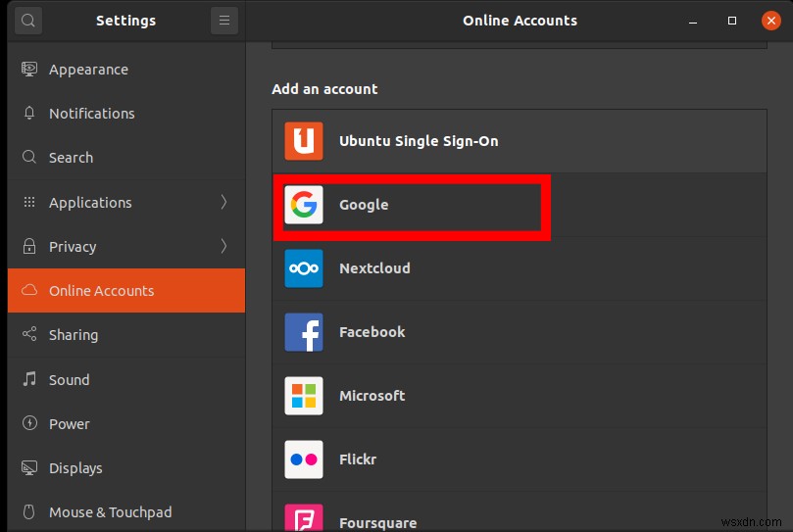
Task: Switch to the Displays panel
Action: [75, 468]
